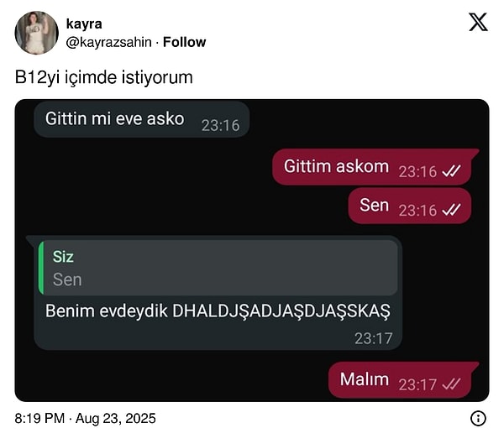Image resolution: width=504 pixels, height=444 pixels.
Task: Open kayra's profile avatar
Action: (x=37, y=33)
